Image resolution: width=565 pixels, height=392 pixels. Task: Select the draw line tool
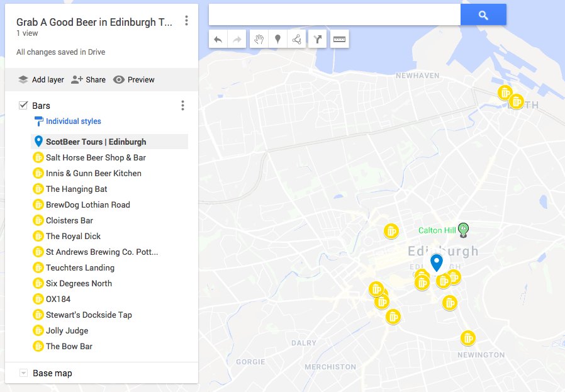(x=296, y=39)
